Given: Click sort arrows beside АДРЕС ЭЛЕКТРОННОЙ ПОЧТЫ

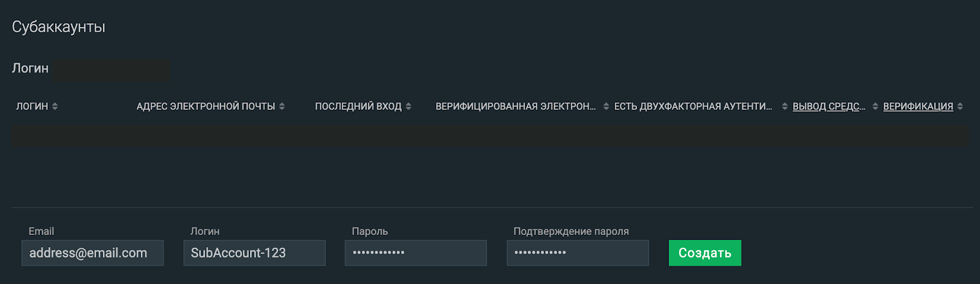Looking at the screenshot, I should (x=282, y=106).
